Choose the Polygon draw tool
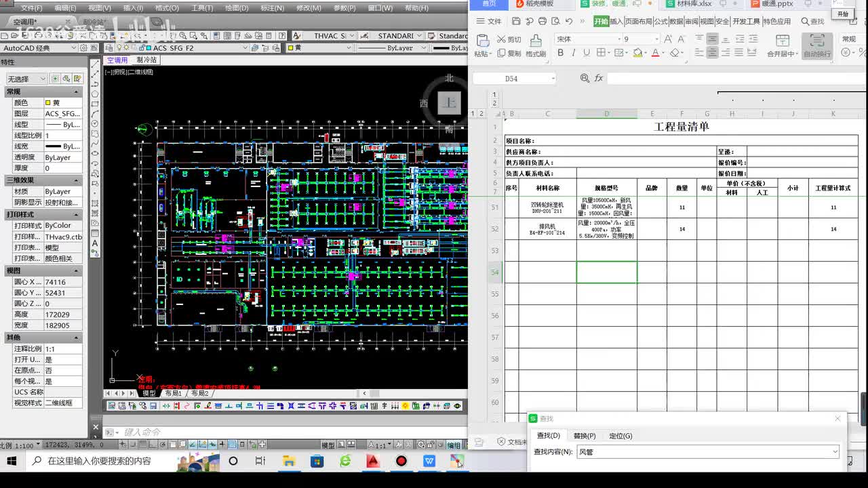This screenshot has width=868, height=488. pyautogui.click(x=95, y=94)
